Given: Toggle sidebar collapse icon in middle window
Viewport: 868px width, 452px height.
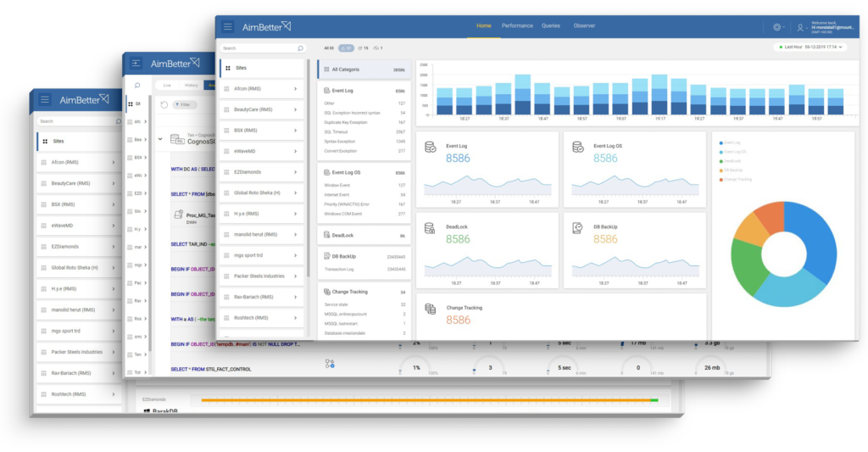Looking at the screenshot, I should coord(136,63).
